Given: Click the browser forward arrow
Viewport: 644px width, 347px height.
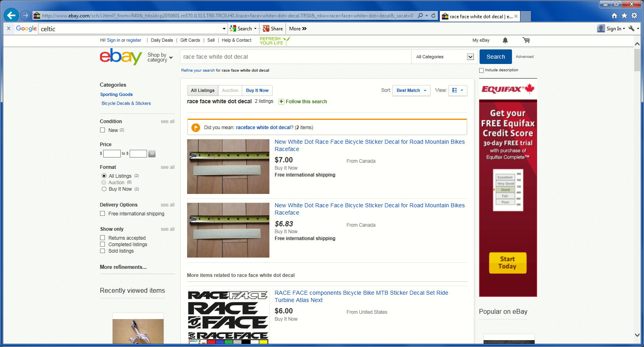Looking at the screenshot, I should coord(26,15).
